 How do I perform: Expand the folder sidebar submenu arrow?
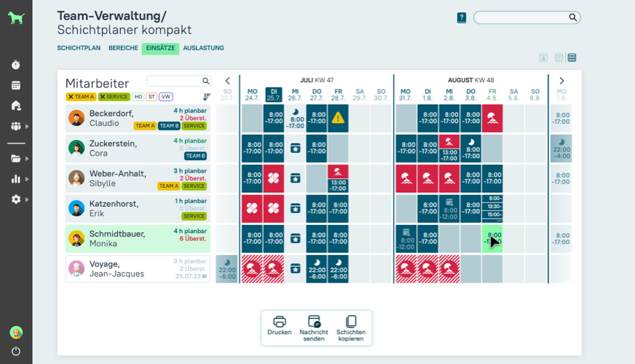coord(27,158)
